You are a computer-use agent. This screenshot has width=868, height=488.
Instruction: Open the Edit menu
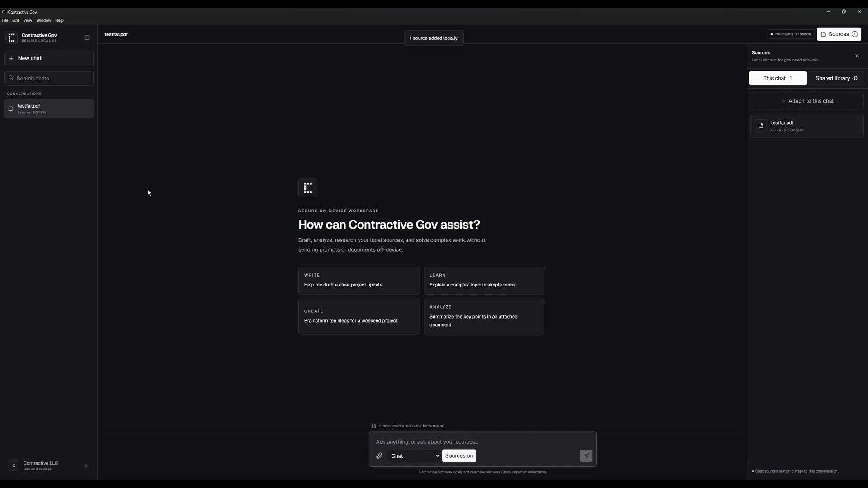pos(15,20)
